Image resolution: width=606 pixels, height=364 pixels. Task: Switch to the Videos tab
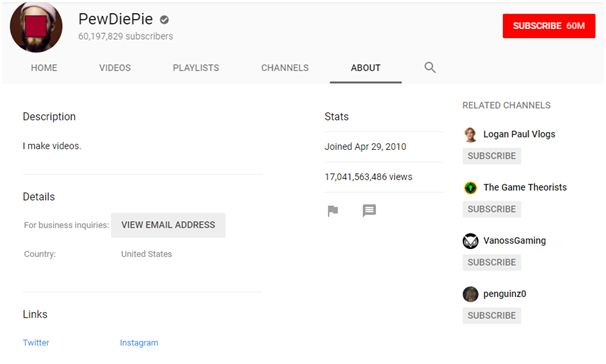(115, 68)
